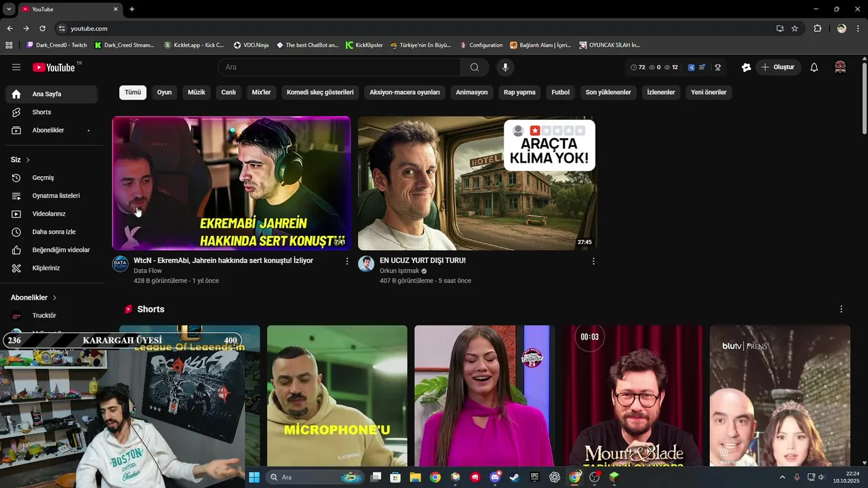Open the notifications bell
This screenshot has width=868, height=488.
(814, 67)
